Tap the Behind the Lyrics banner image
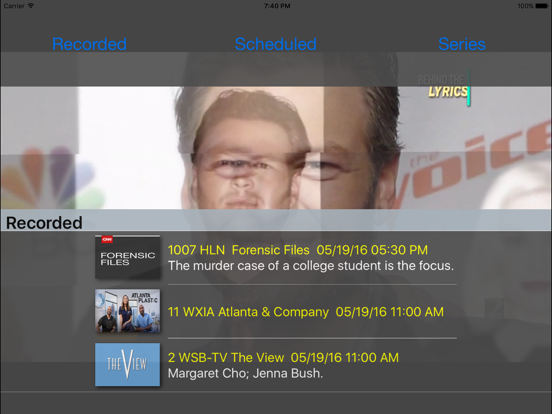 444,87
